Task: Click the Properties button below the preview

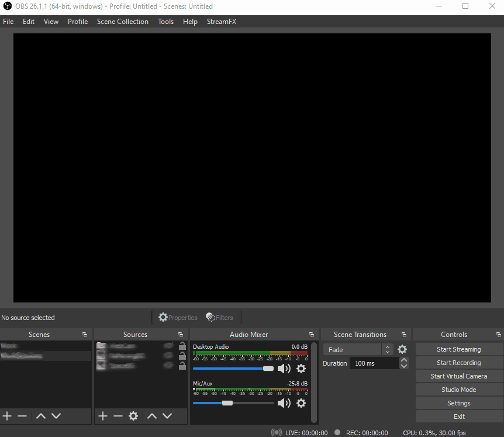Action: 178,318
